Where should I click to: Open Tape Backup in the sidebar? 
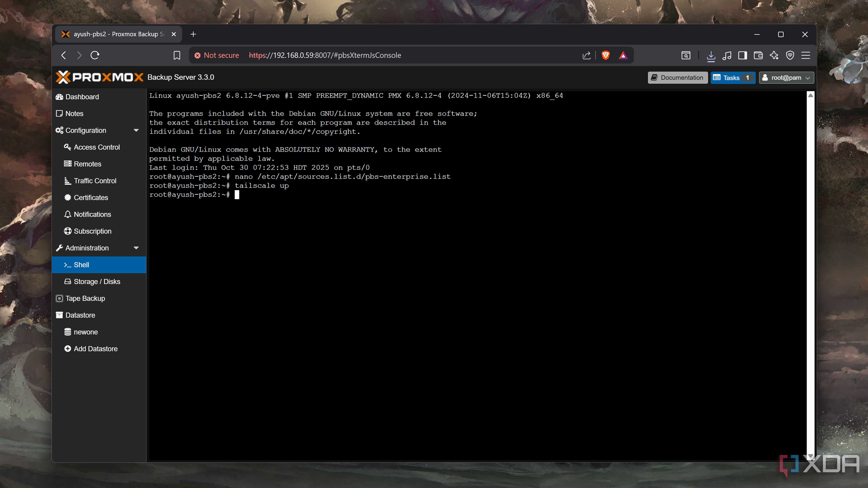pyautogui.click(x=99, y=298)
